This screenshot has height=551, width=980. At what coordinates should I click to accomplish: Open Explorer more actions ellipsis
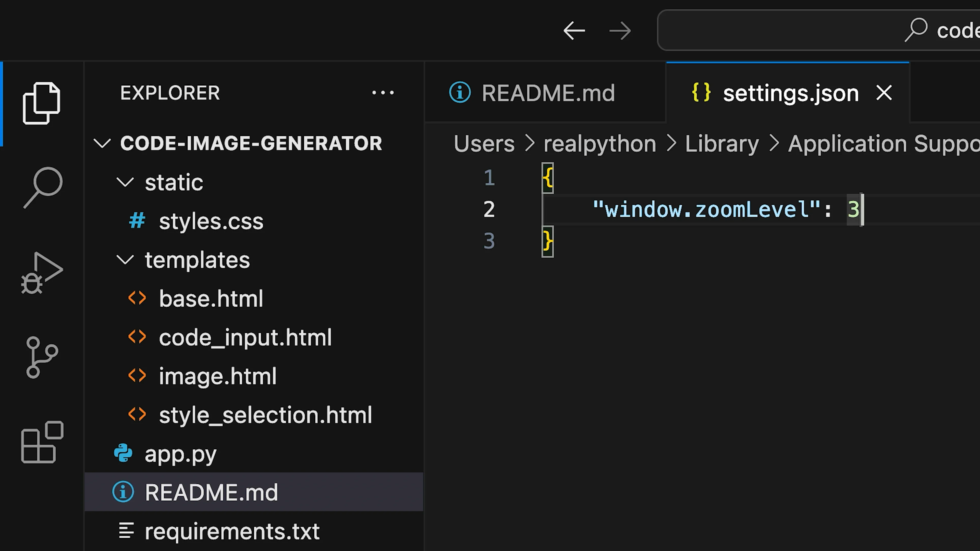pyautogui.click(x=383, y=93)
